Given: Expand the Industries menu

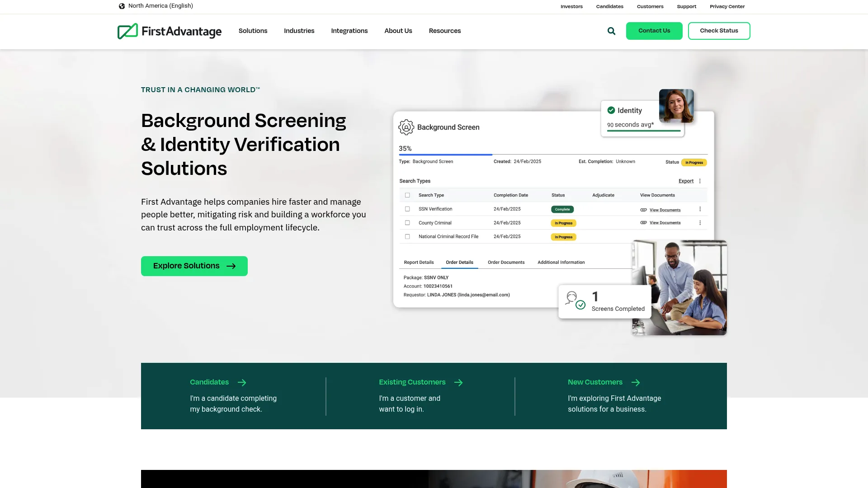Looking at the screenshot, I should coord(299,31).
